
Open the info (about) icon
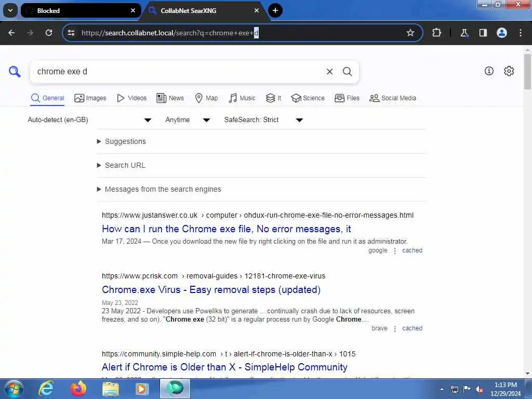pyautogui.click(x=489, y=71)
